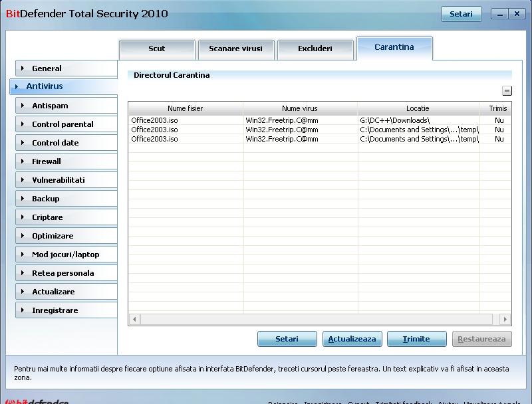Viewport: 532px width, 404px height.
Task: Click the Setari button below the list
Action: [x=287, y=339]
